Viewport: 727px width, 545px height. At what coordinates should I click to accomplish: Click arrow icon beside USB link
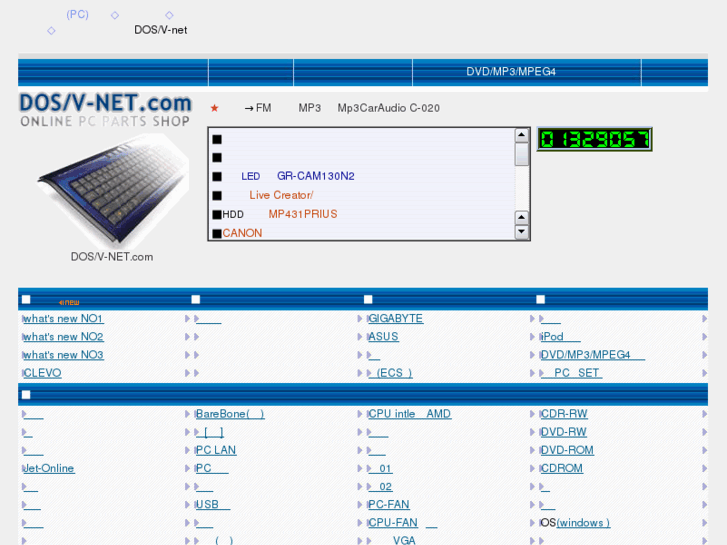(187, 504)
